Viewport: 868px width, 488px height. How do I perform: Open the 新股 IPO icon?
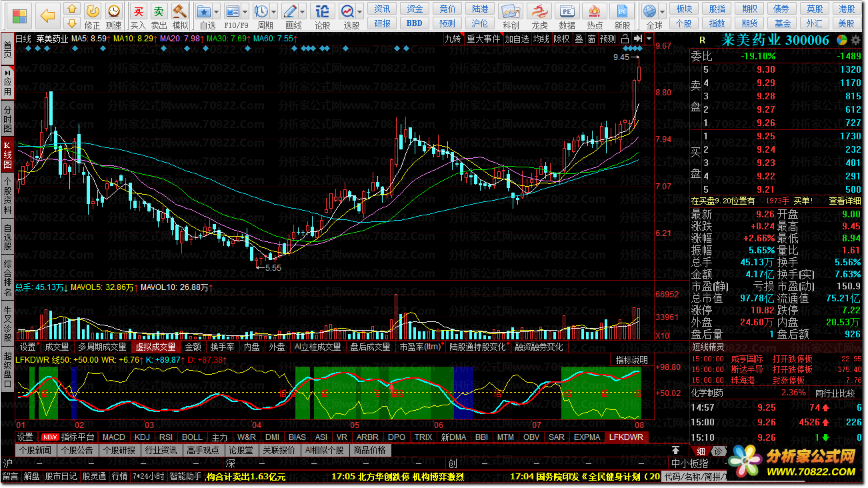pos(622,11)
